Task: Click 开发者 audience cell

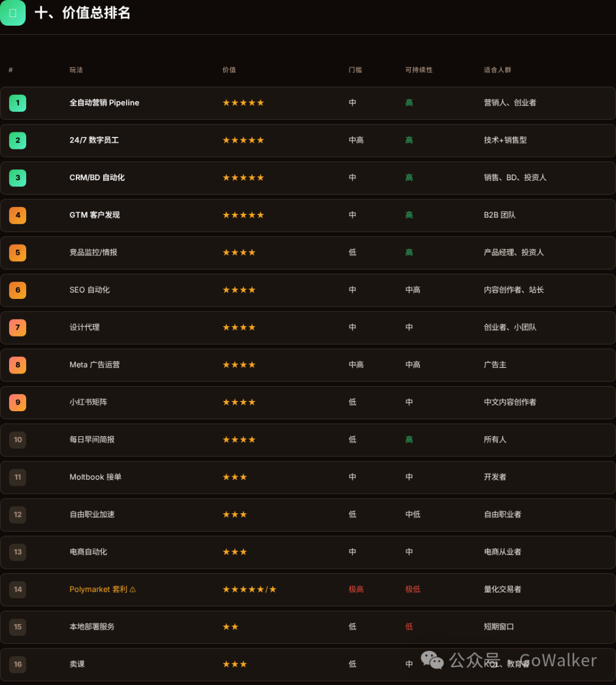Action: pyautogui.click(x=495, y=477)
